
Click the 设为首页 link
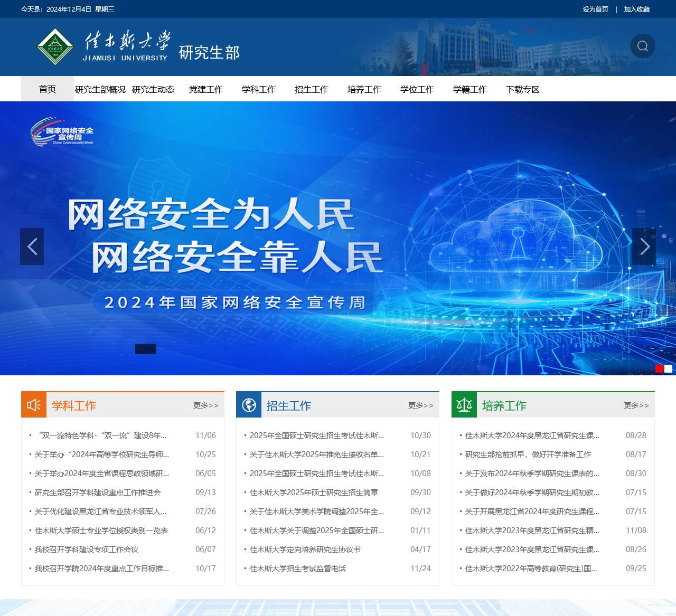[595, 9]
